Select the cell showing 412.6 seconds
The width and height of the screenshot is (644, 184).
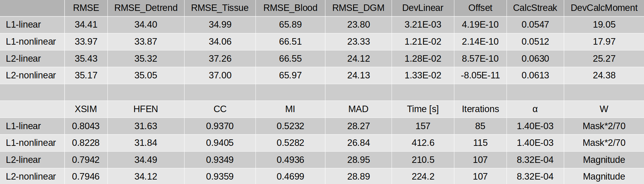(423, 143)
